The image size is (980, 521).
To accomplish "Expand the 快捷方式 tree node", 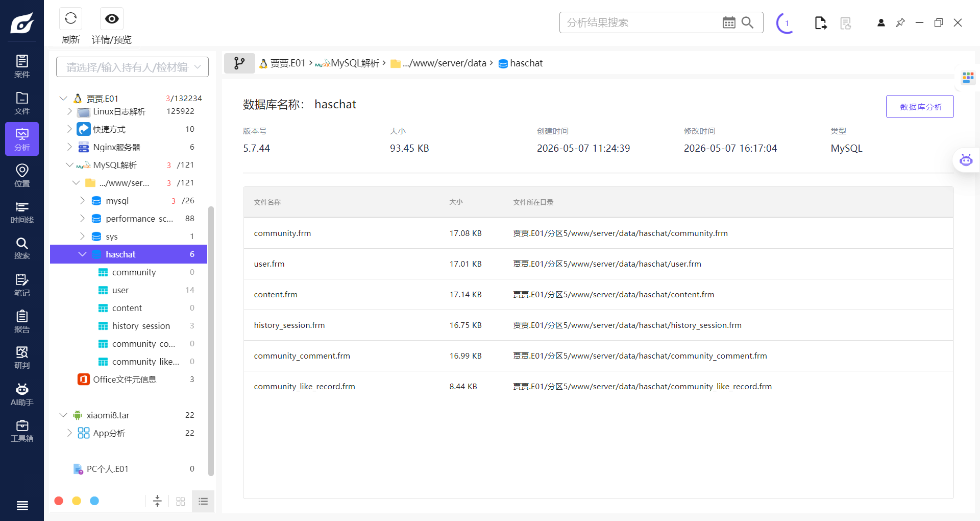I will click(69, 129).
